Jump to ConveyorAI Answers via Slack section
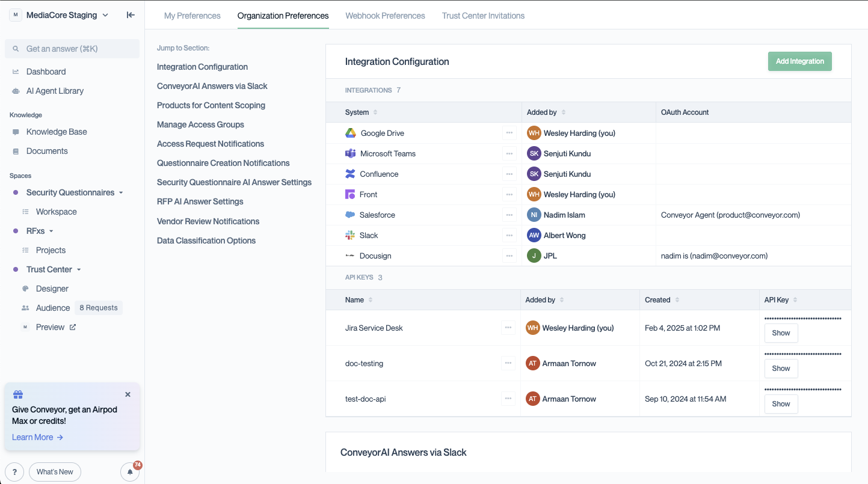The width and height of the screenshot is (868, 484). 212,86
